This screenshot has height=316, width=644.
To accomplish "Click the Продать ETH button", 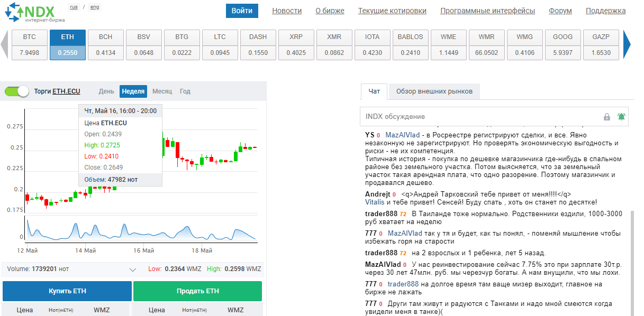I will click(197, 291).
